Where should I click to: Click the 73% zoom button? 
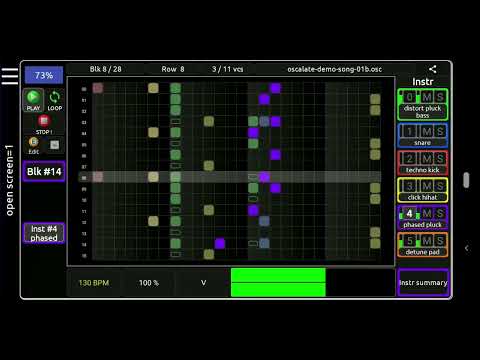(x=44, y=75)
